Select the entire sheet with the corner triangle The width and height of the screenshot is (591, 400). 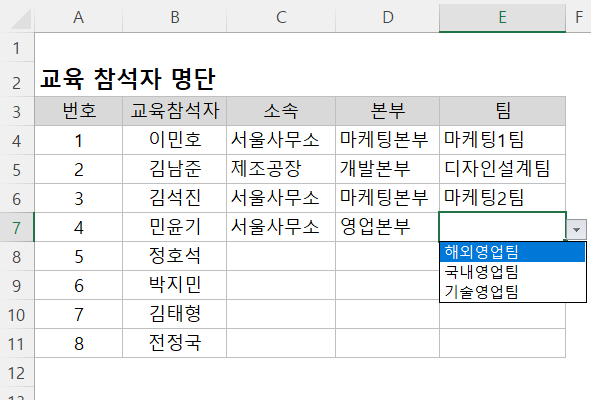[x=21, y=19]
